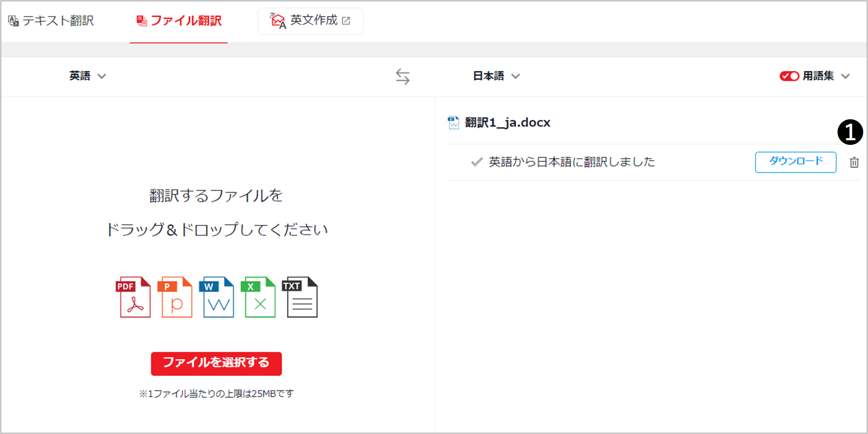Click the PowerPoint file type icon
Screen dimensions: 868x434
pyautogui.click(x=175, y=297)
